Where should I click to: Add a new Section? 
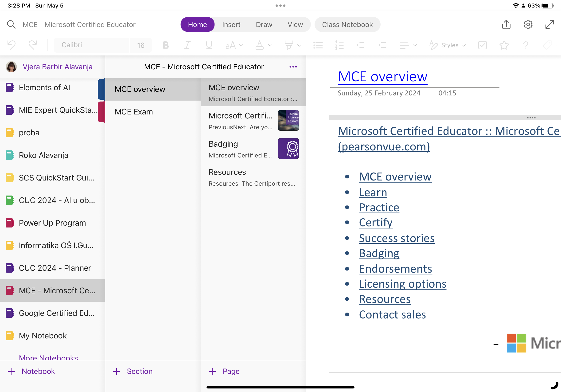pos(133,371)
